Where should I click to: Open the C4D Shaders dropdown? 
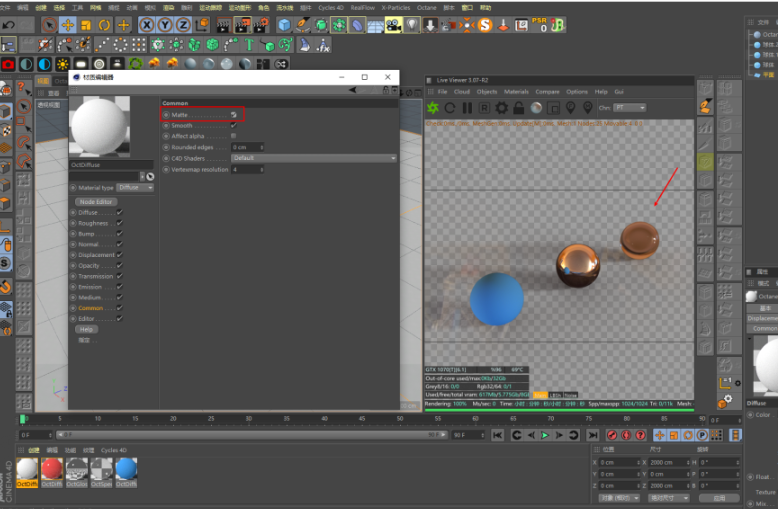(313, 158)
